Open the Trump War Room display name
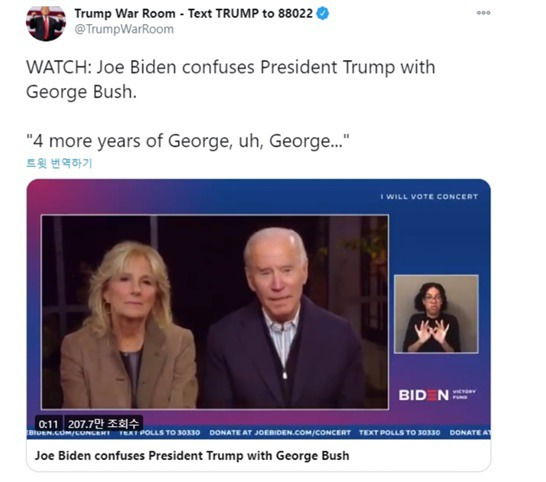 pyautogui.click(x=193, y=14)
